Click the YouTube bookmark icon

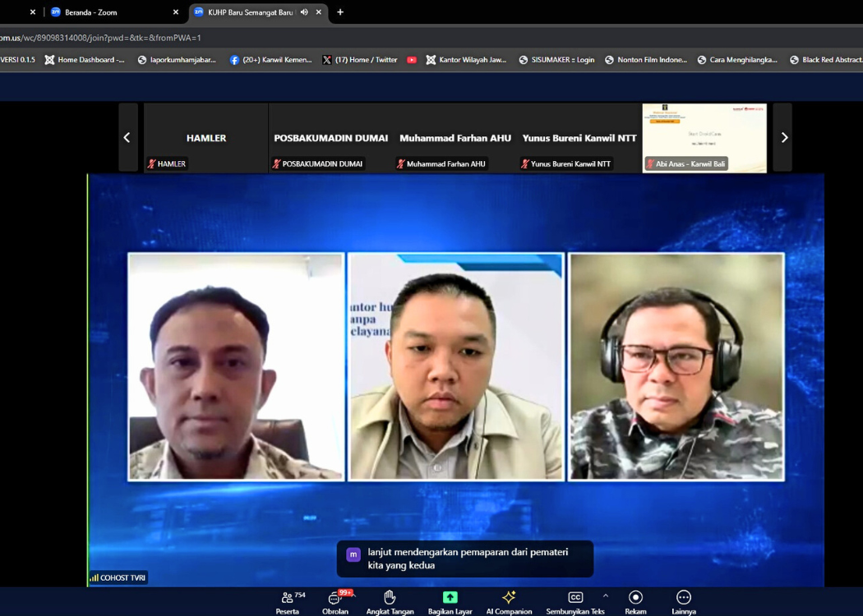(412, 60)
